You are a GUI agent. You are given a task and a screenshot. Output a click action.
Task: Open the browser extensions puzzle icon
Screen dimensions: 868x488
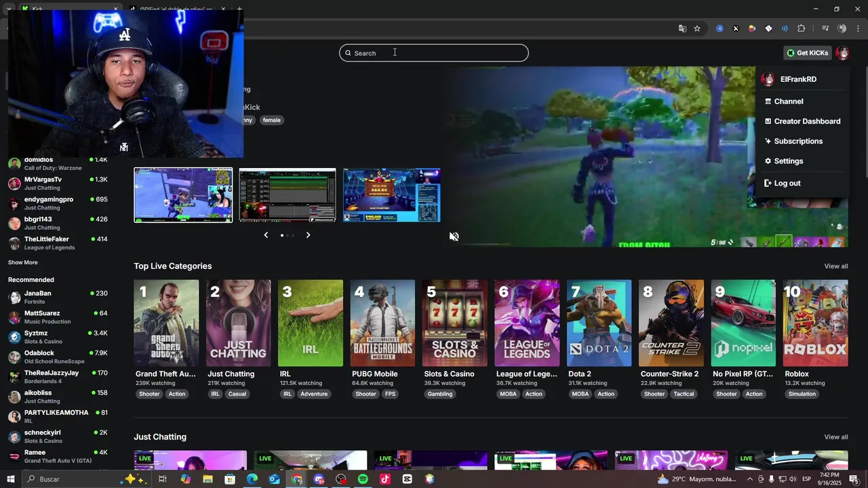[802, 28]
